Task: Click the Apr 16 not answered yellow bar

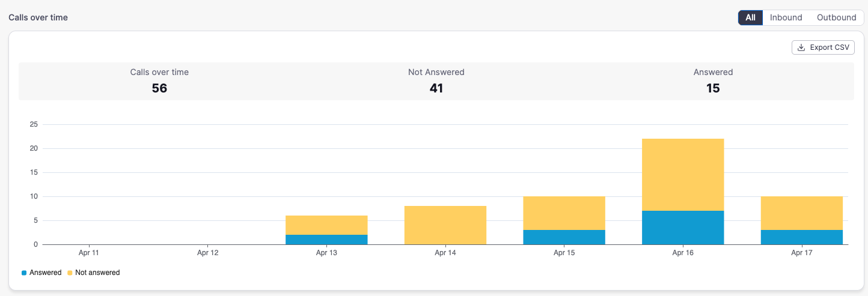Action: coord(683,175)
